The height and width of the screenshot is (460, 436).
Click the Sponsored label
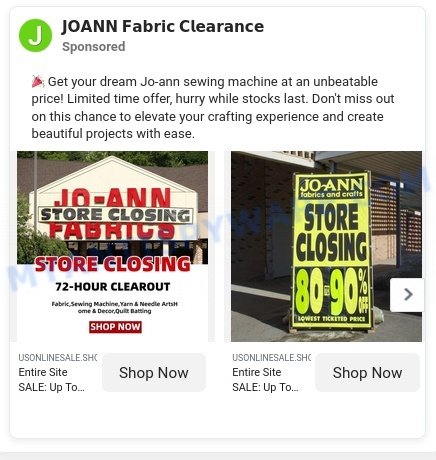tap(94, 47)
